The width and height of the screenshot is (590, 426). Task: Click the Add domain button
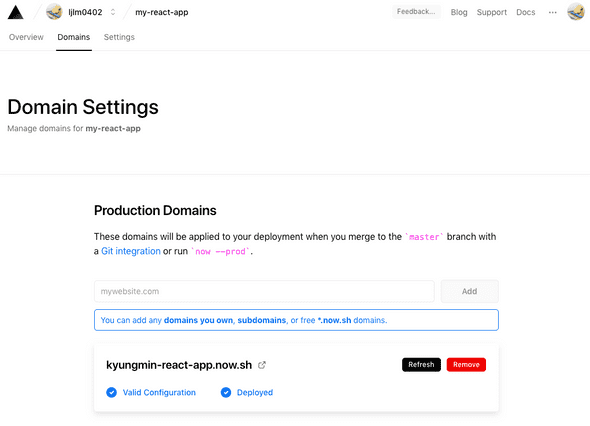(470, 291)
